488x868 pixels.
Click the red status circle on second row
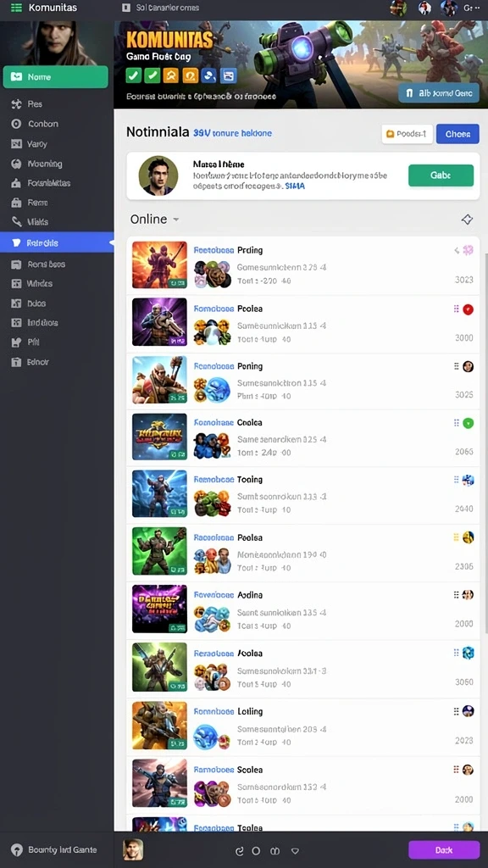pyautogui.click(x=468, y=309)
